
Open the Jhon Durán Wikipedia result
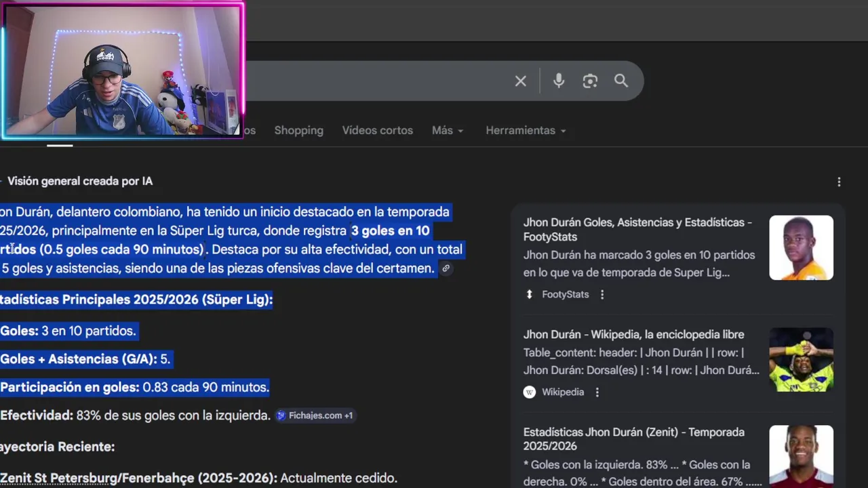(x=633, y=334)
